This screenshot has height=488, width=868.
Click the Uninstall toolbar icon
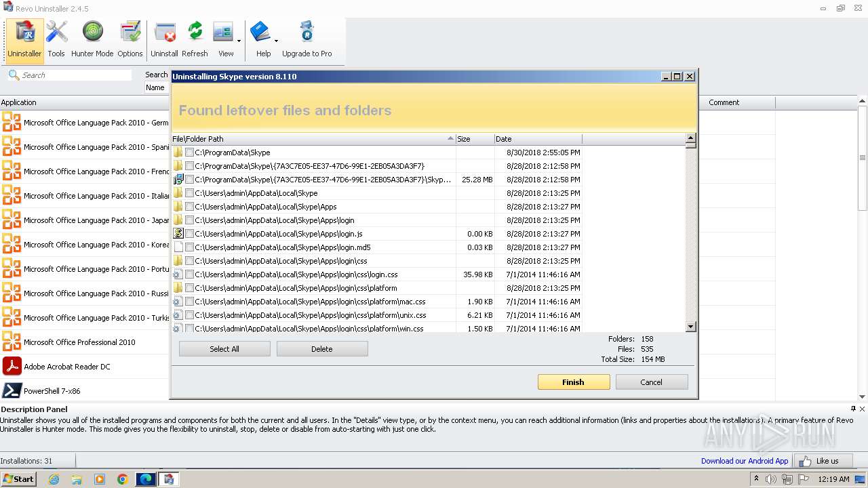164,39
